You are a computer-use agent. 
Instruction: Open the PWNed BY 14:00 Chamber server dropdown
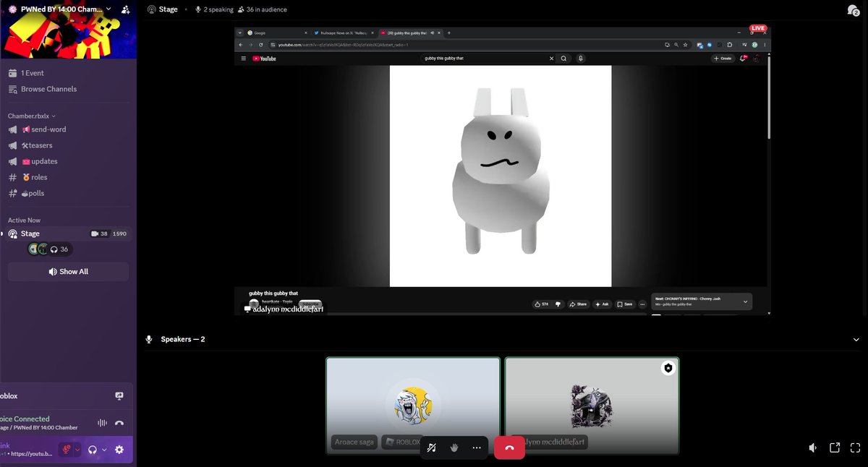(x=61, y=9)
